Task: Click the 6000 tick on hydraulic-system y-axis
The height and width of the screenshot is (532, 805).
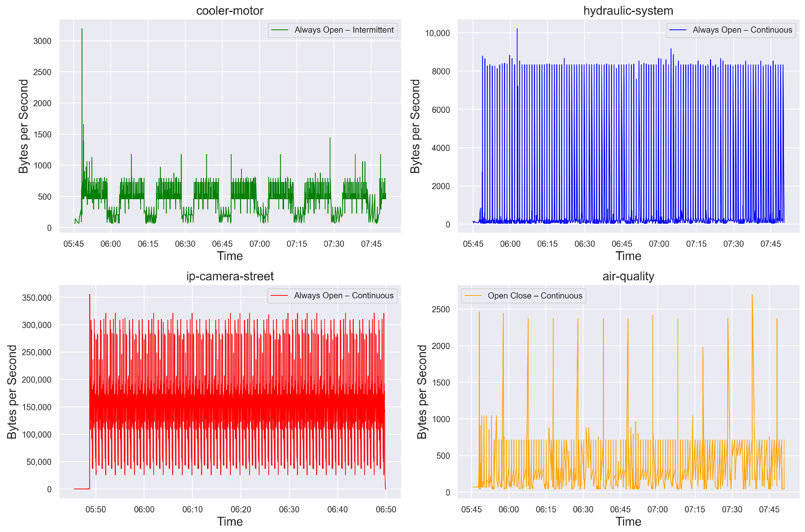Action: pos(441,110)
